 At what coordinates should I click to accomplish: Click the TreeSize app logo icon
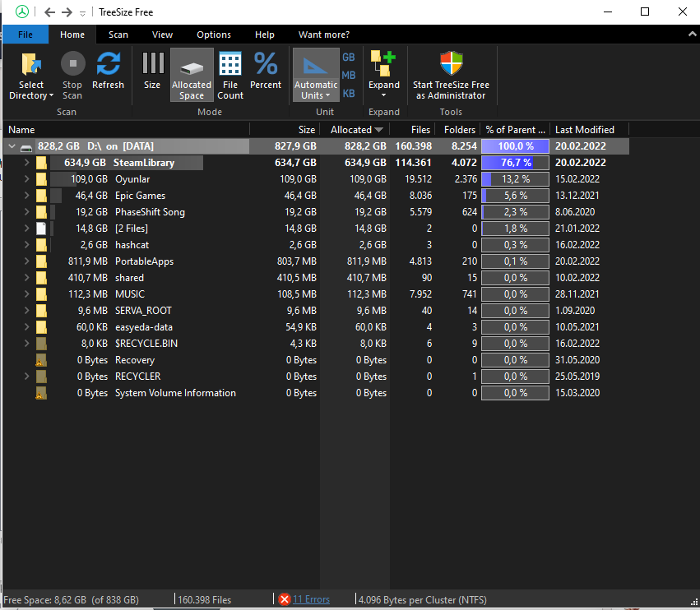tap(22, 12)
